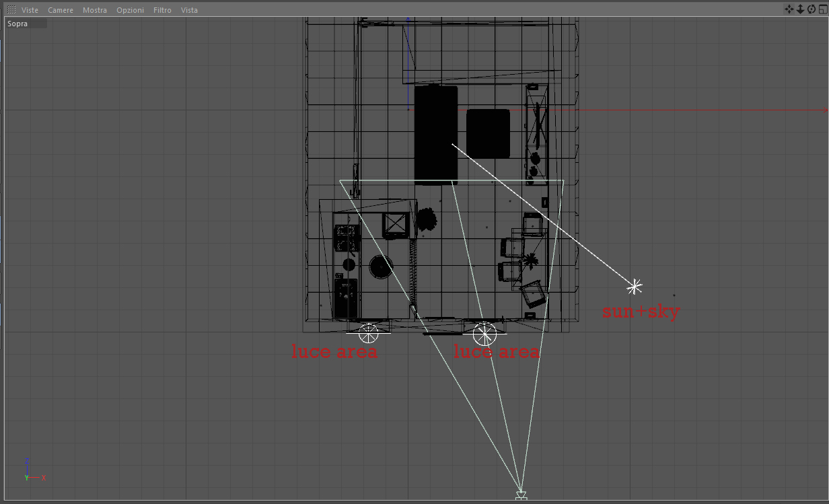Select the sun+sky light object

[634, 287]
